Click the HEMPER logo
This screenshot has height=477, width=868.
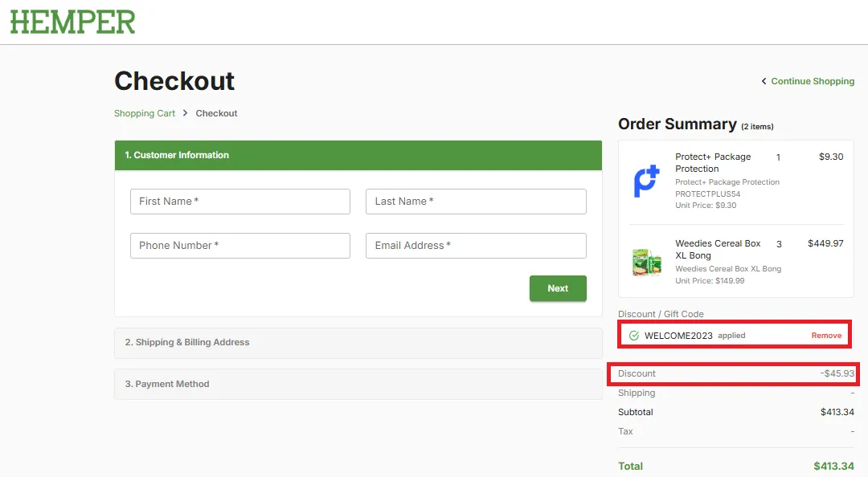(72, 22)
